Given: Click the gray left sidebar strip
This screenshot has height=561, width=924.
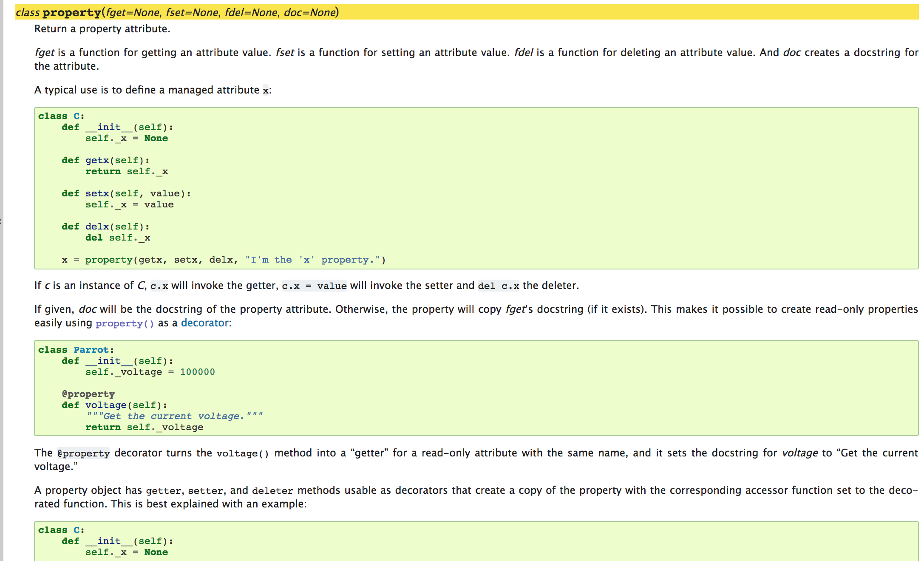Looking at the screenshot, I should [2, 127].
